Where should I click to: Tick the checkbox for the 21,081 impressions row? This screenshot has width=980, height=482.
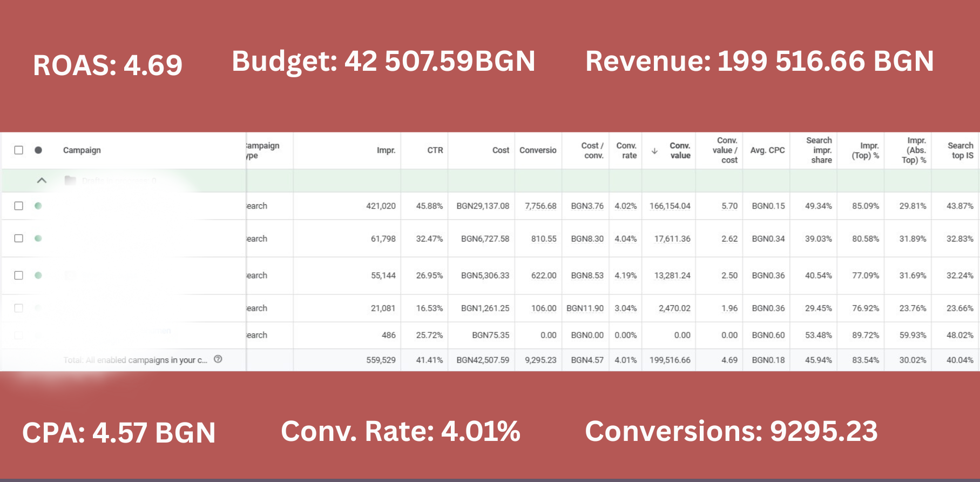coord(18,308)
